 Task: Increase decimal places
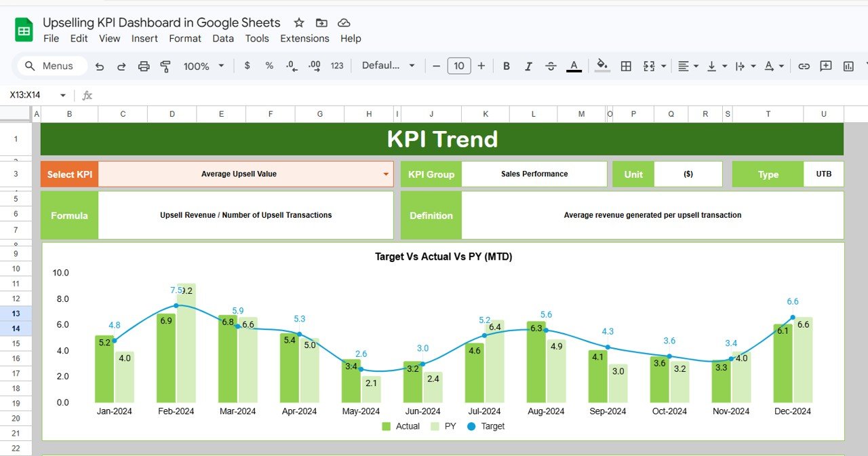tap(313, 66)
